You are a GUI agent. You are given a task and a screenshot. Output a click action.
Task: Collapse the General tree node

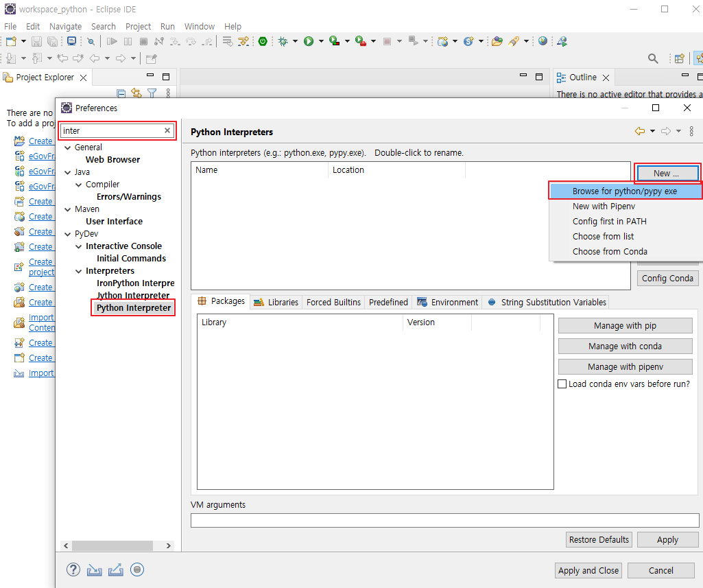click(68, 148)
